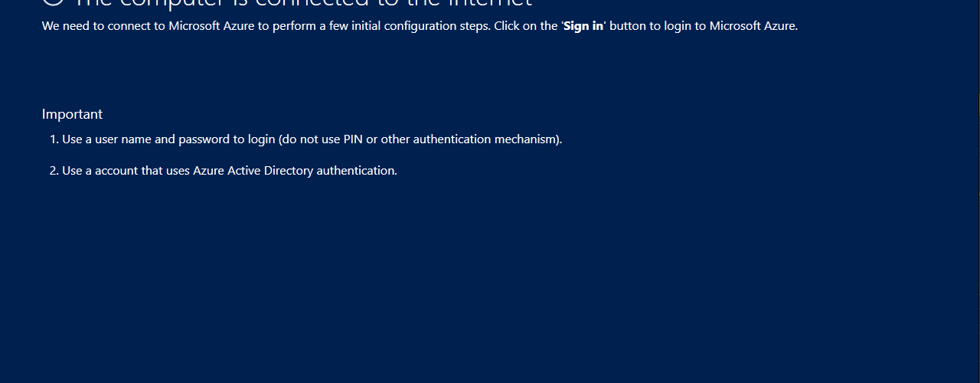Click the 'computer is connected to the internet' heading
This screenshot has height=383, width=980.
[302, 4]
